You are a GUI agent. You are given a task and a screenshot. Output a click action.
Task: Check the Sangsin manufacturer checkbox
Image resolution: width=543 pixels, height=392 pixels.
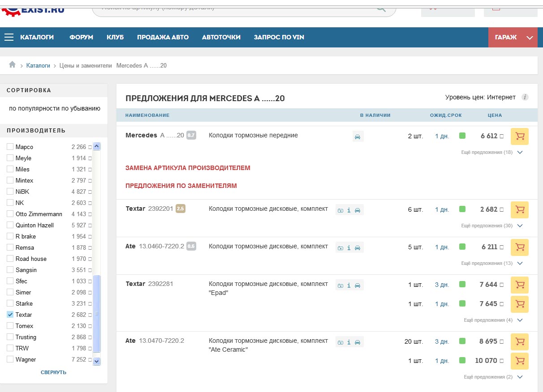click(x=10, y=270)
